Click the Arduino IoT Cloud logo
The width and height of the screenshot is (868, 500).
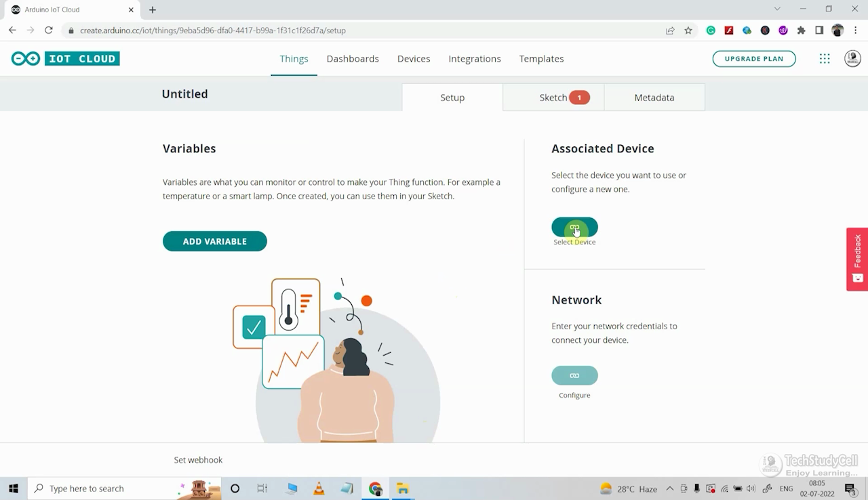coord(65,58)
